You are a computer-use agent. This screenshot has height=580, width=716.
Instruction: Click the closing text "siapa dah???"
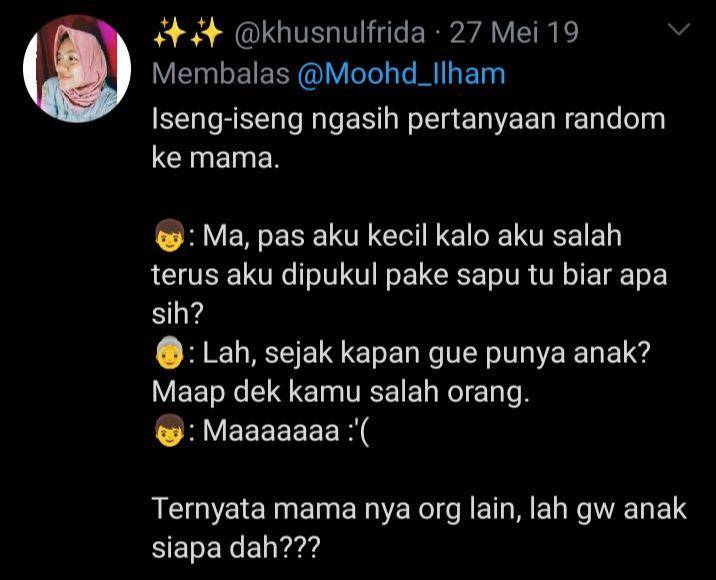[x=236, y=548]
